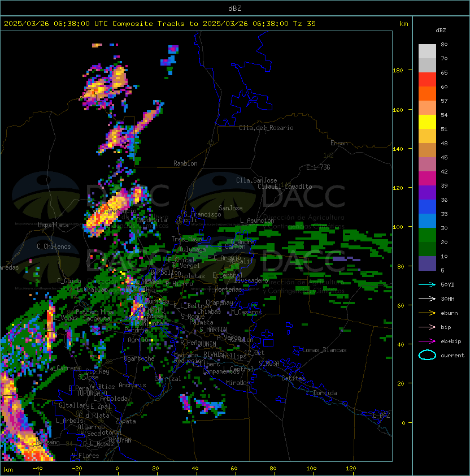
Task: Click the S_MARTIN city label
Action: (x=213, y=330)
